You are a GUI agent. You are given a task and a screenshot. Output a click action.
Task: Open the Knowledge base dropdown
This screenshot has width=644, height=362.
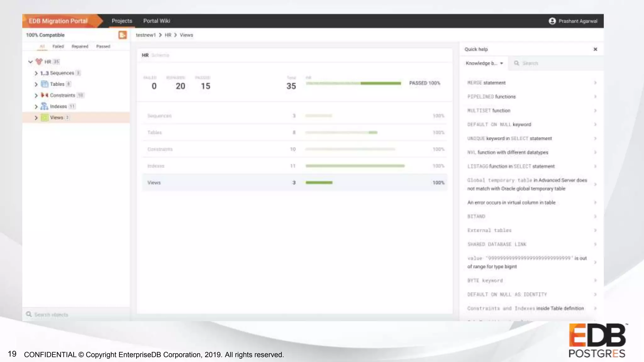coord(484,63)
